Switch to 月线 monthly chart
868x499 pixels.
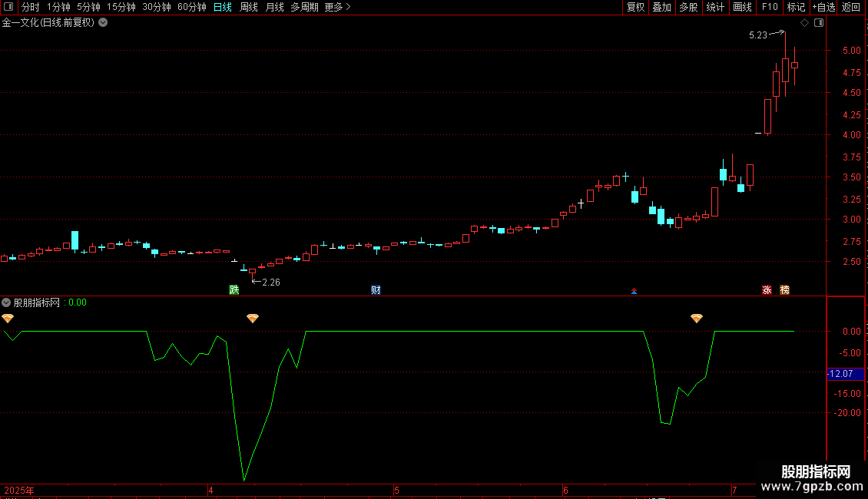[x=274, y=7]
